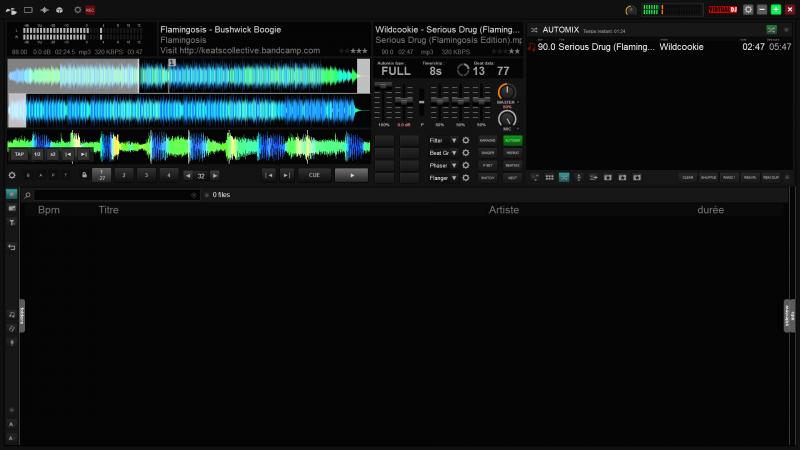This screenshot has width=800, height=450.
Task: Open the Phaser effect settings gear
Action: [x=466, y=165]
